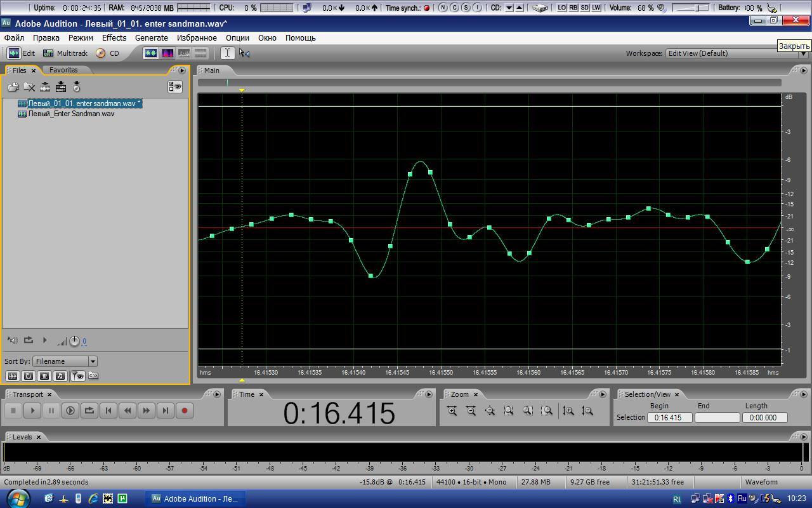Toggle Show Video Files filter button

(44, 376)
